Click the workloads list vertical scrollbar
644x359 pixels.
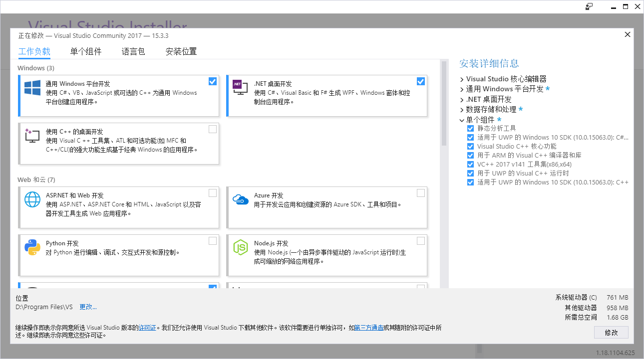click(x=443, y=105)
